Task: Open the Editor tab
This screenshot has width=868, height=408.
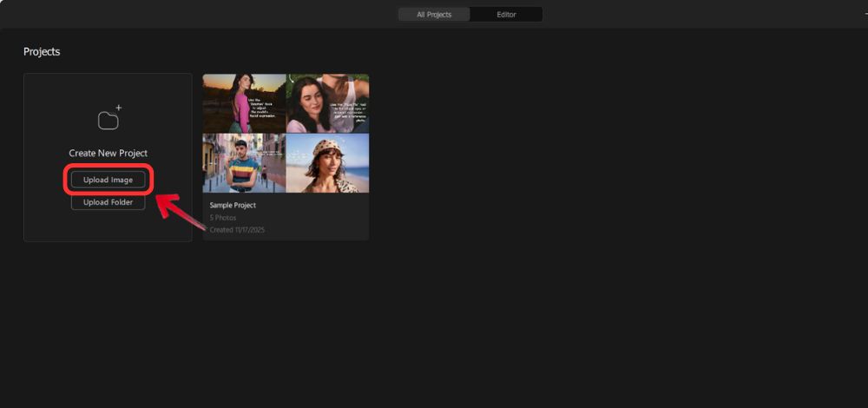Action: 506,15
